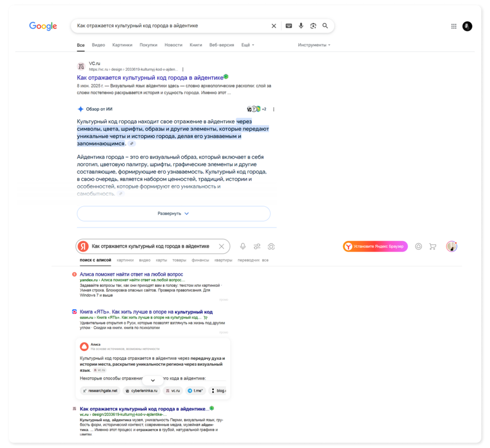Switch to Картинки tab in Google
The width and height of the screenshot is (490, 448).
coord(122,45)
